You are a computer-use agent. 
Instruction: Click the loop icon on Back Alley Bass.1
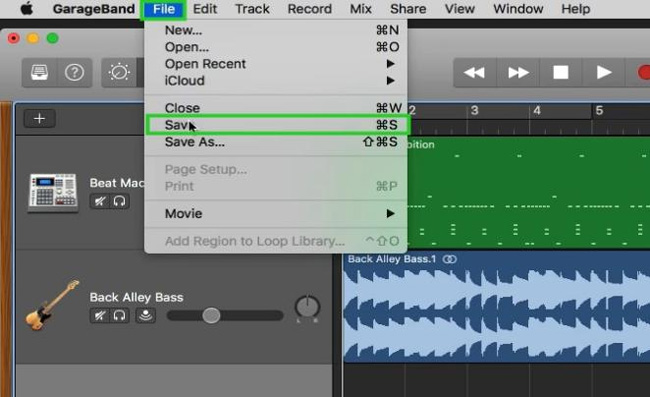tap(450, 259)
